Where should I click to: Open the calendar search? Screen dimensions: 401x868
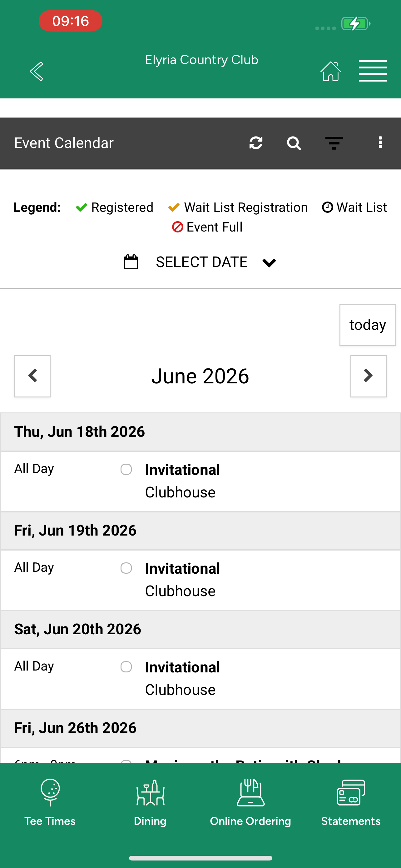click(294, 143)
